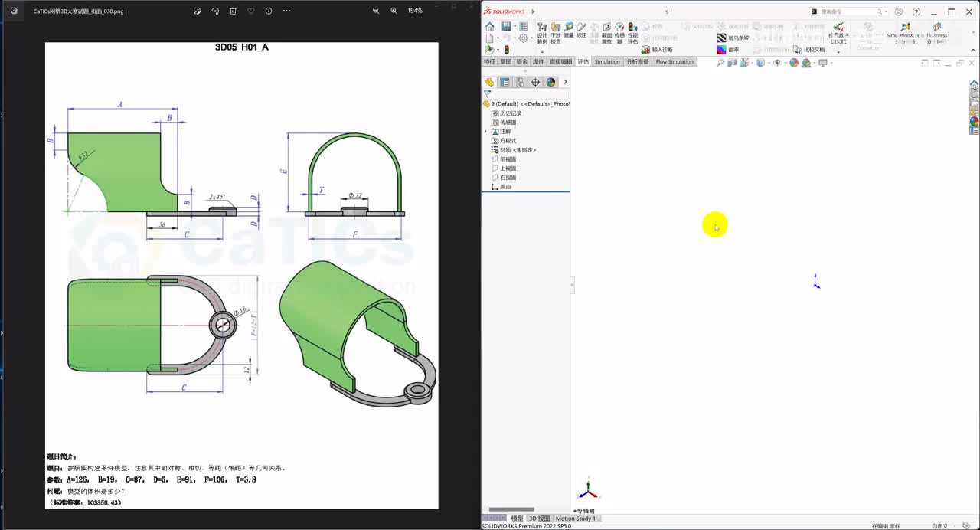The width and height of the screenshot is (980, 530).
Task: Open 截面属性 section properties
Action: pos(606,33)
